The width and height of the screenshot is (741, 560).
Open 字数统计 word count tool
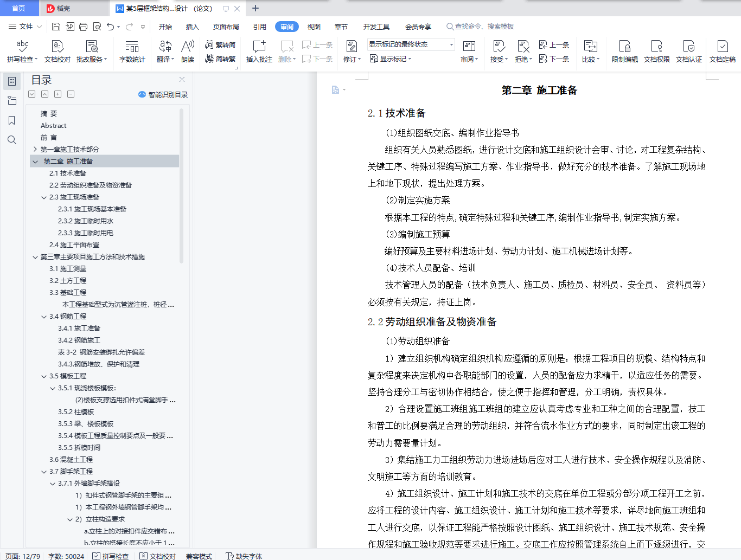click(132, 52)
